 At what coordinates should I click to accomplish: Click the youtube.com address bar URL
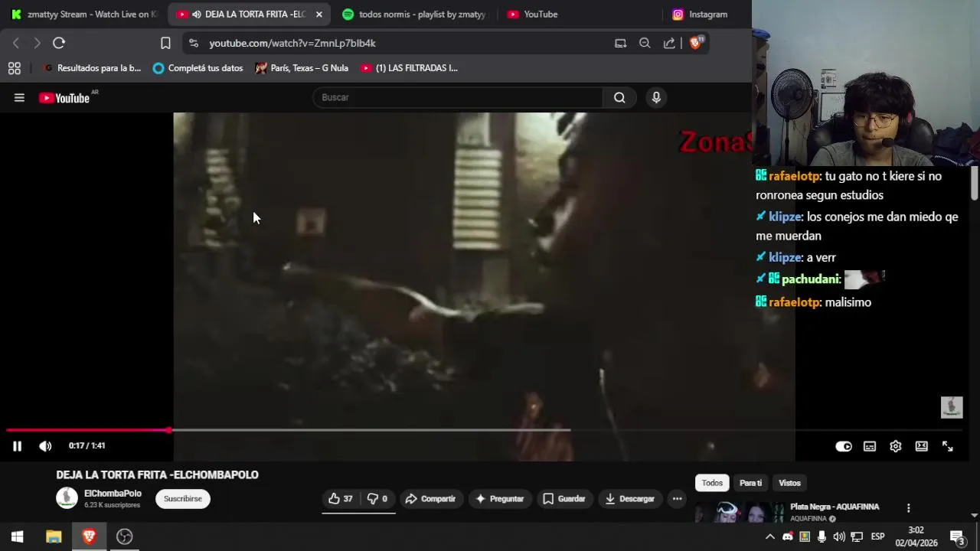pos(292,44)
